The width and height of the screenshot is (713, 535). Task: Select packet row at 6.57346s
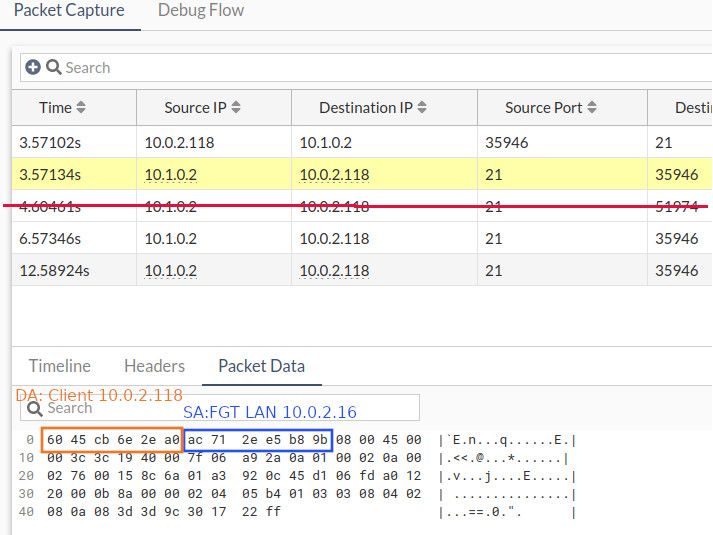tap(362, 238)
